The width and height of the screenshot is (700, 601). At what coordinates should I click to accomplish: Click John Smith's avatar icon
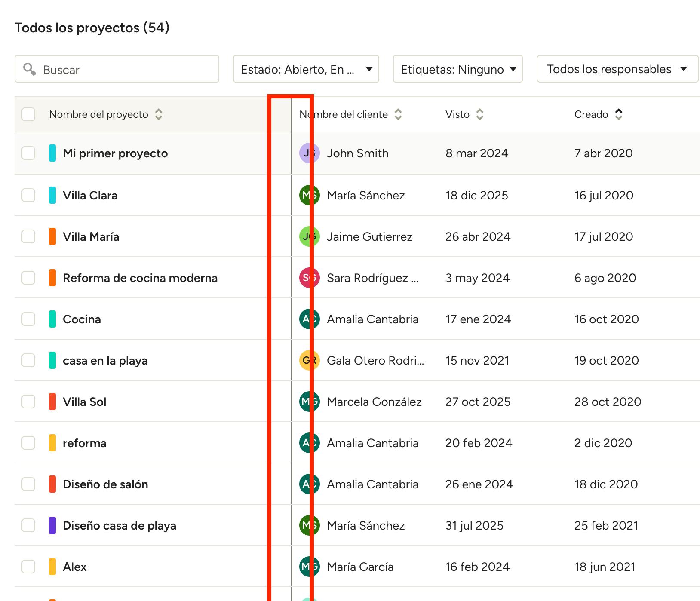coord(309,153)
